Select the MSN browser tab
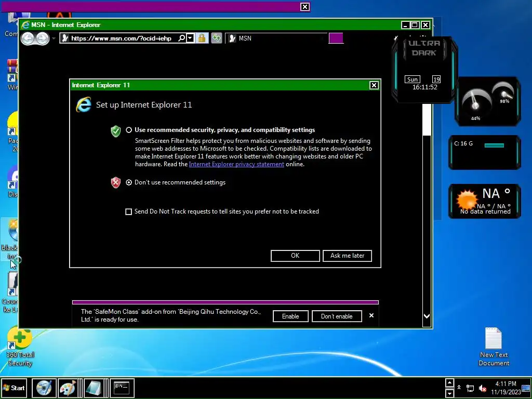The width and height of the screenshot is (532, 399). (275, 38)
